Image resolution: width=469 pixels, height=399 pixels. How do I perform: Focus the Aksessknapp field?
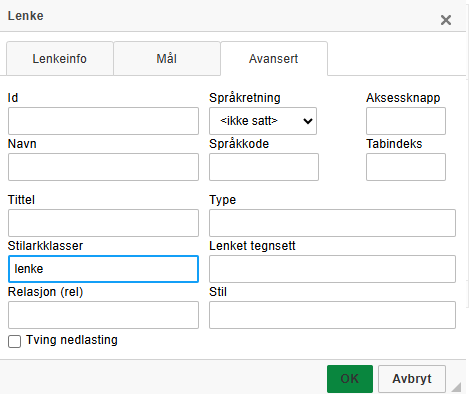tap(406, 121)
